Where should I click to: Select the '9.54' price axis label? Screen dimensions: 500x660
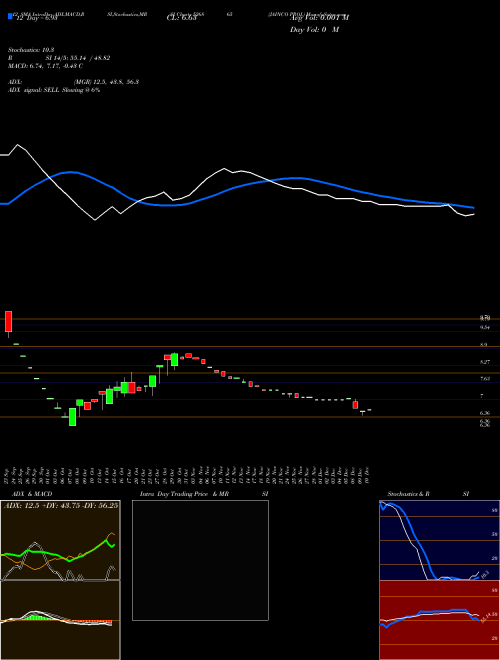pos(485,327)
